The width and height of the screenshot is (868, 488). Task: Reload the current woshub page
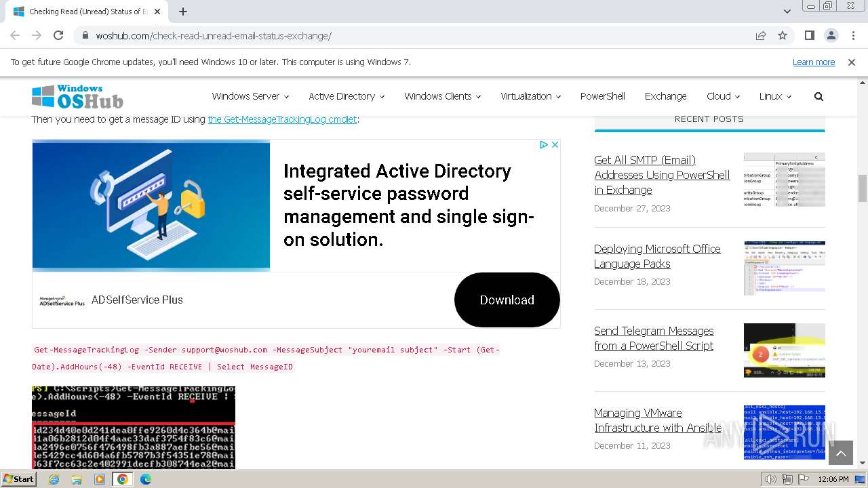[58, 36]
